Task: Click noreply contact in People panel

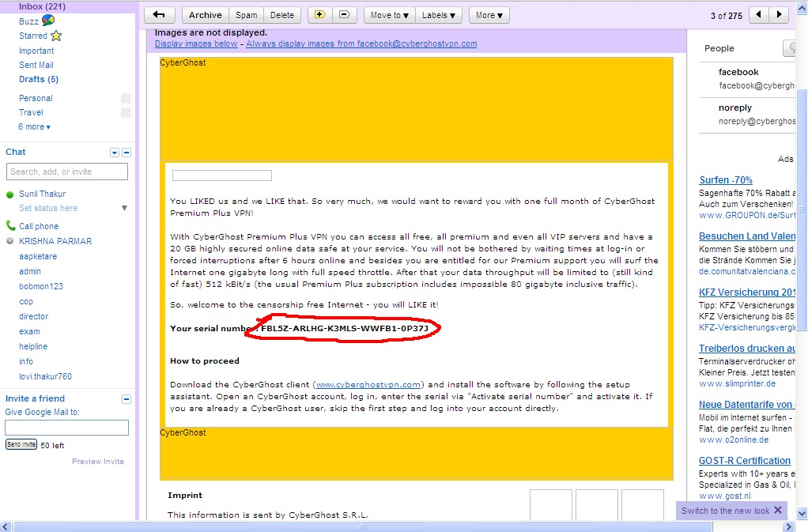Action: pyautogui.click(x=734, y=108)
